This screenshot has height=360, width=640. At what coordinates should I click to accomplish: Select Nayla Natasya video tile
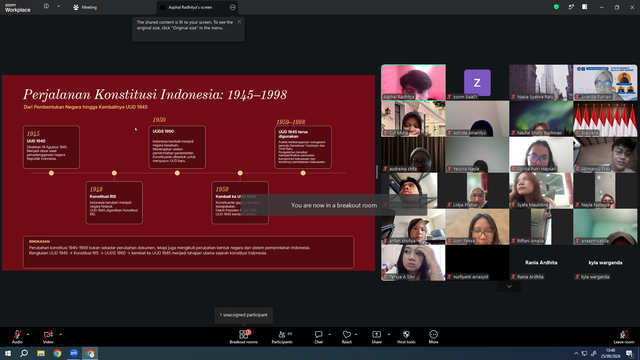pyautogui.click(x=605, y=190)
